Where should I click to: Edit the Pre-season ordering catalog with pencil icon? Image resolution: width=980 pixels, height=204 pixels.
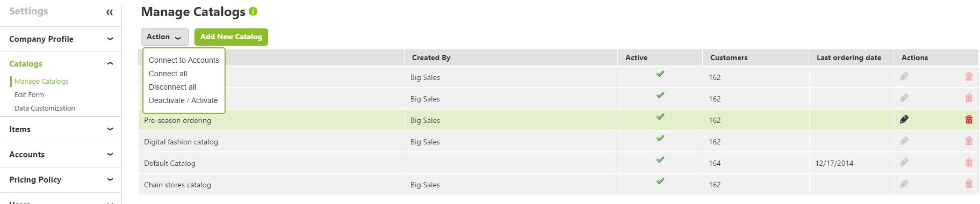[904, 120]
